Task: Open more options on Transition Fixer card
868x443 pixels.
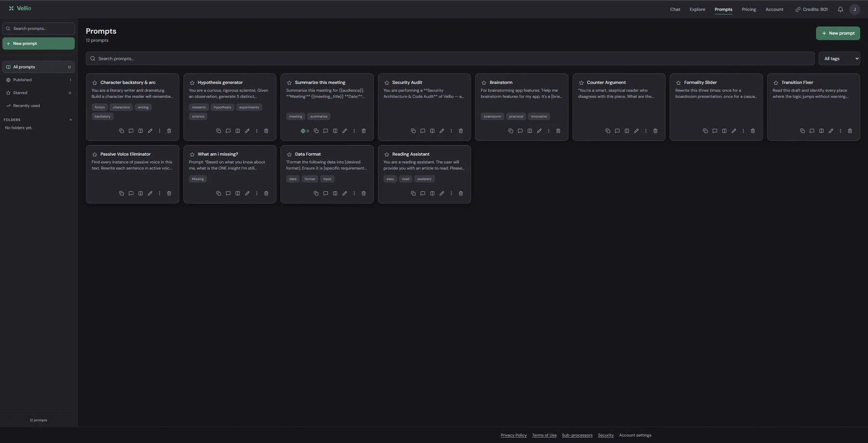Action: tap(841, 131)
